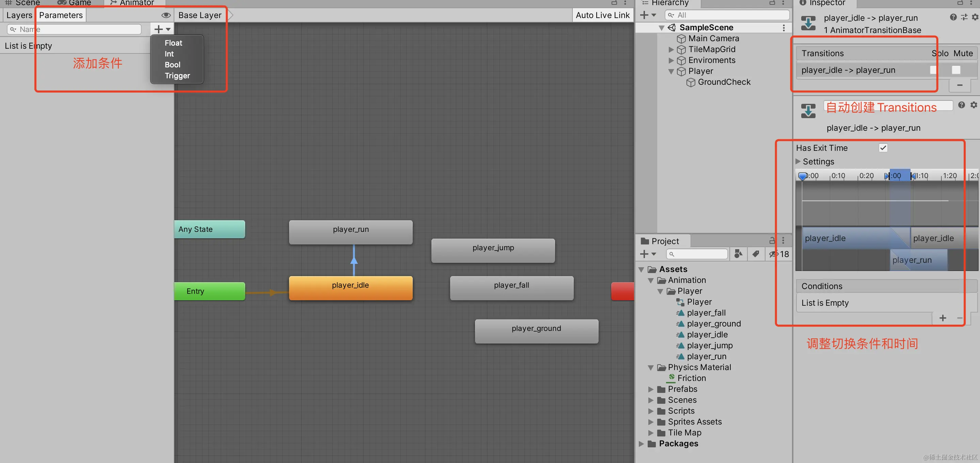Open SampleScene three-dot options menu
This screenshot has height=463, width=980.
pyautogui.click(x=783, y=28)
